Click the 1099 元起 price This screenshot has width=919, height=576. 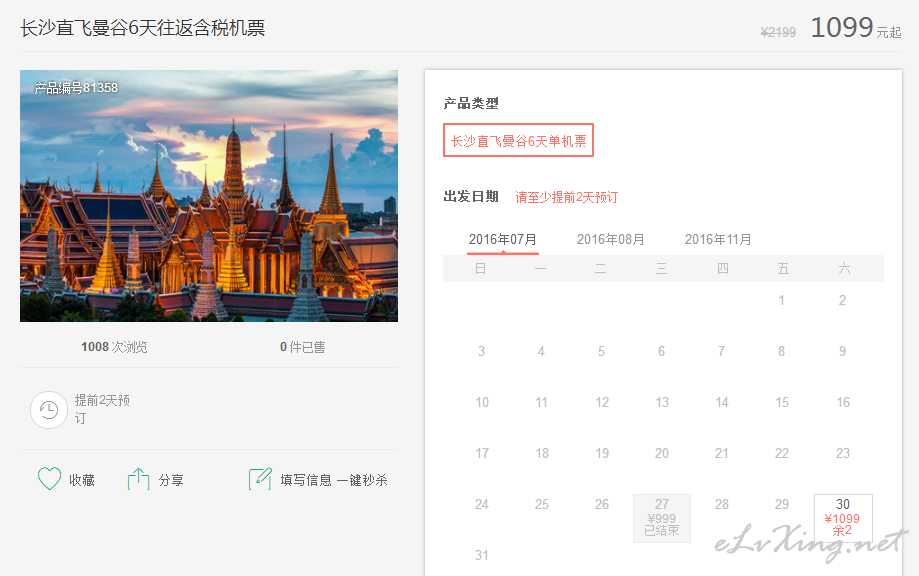[x=855, y=28]
